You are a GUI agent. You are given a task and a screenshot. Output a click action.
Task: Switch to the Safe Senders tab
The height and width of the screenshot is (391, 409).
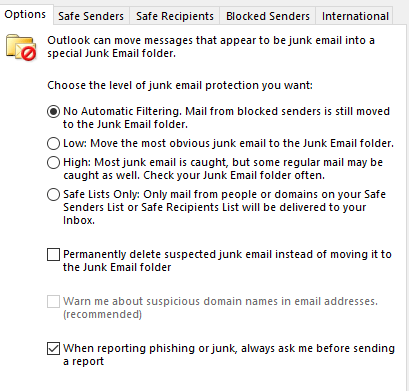pyautogui.click(x=91, y=16)
